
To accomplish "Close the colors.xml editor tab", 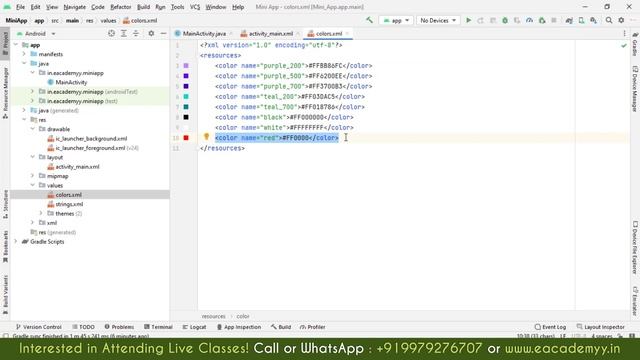I will [x=347, y=33].
